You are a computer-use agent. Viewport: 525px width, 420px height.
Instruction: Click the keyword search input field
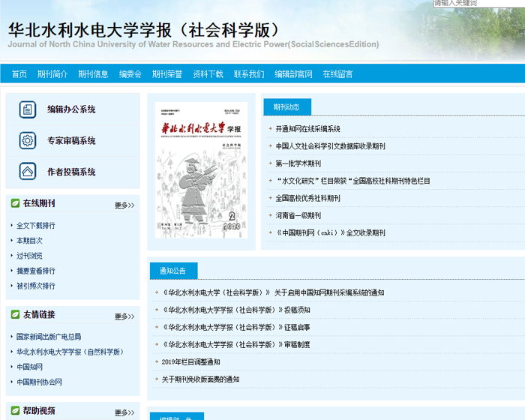(x=478, y=3)
